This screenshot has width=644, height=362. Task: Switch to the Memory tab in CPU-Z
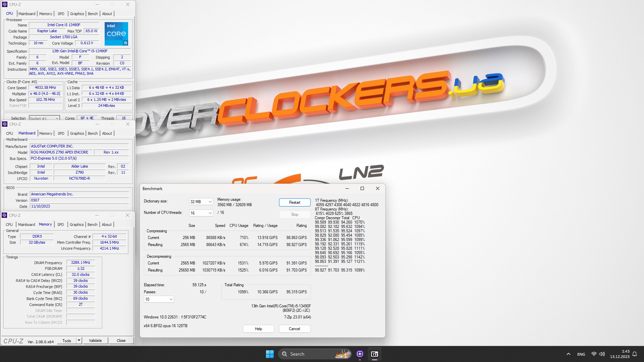point(46,13)
